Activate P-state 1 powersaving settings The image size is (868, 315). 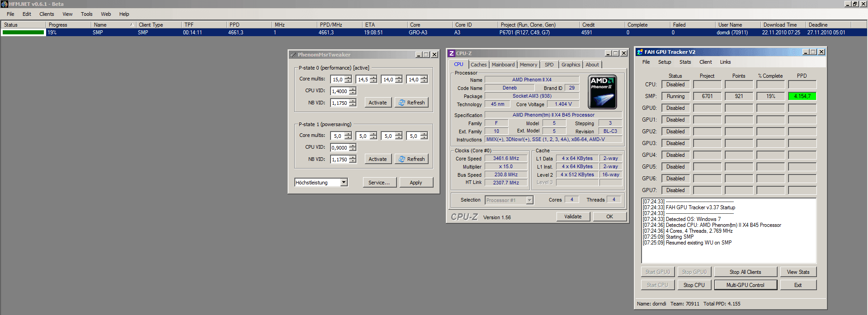pyautogui.click(x=377, y=159)
